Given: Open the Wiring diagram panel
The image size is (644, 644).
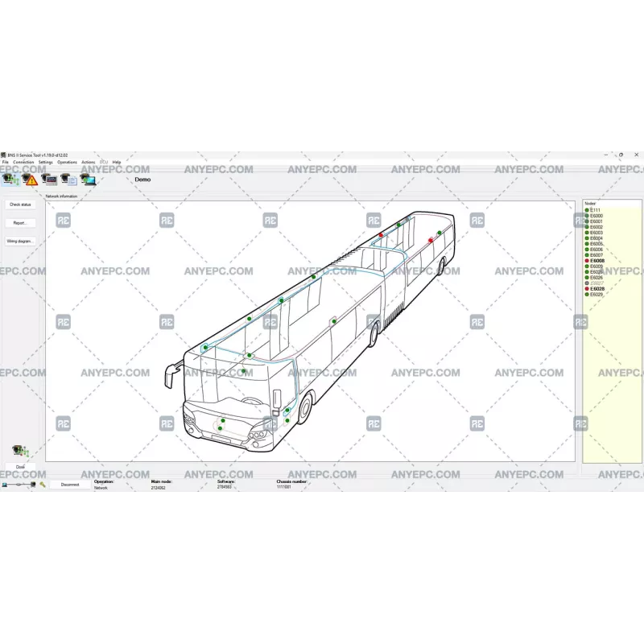Looking at the screenshot, I should click(19, 241).
